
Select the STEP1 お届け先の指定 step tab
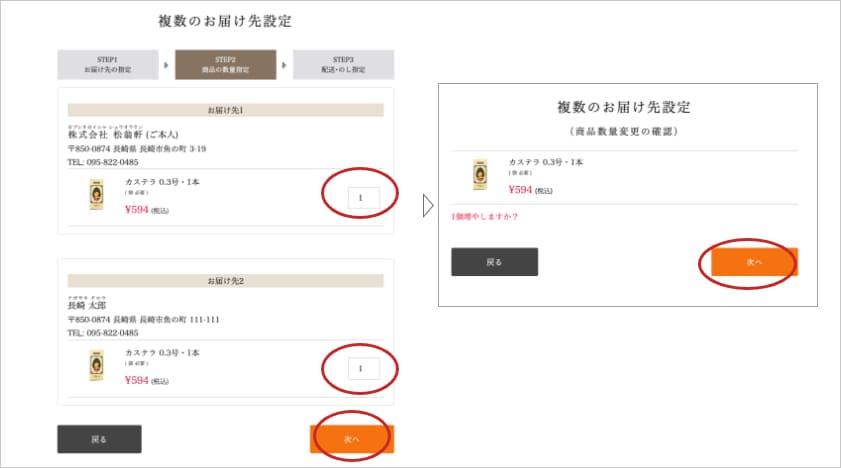(108, 64)
